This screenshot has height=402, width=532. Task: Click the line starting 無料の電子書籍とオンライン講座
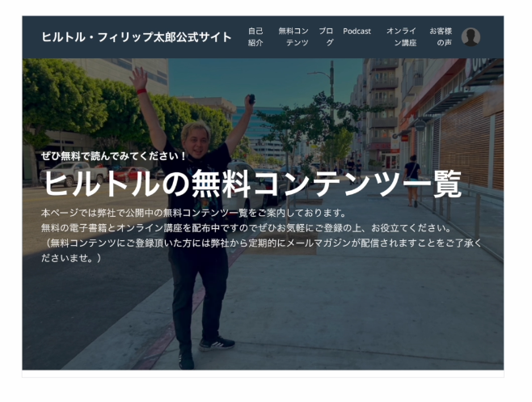pos(247,228)
